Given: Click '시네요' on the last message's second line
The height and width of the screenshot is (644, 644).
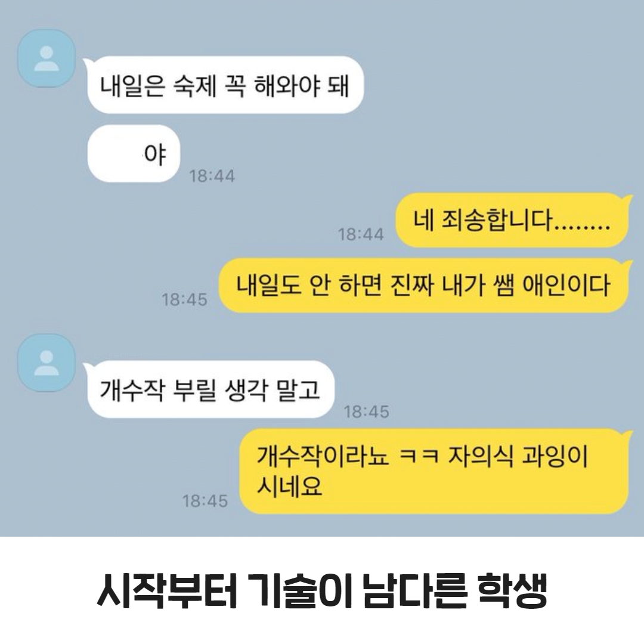Looking at the screenshot, I should (290, 487).
